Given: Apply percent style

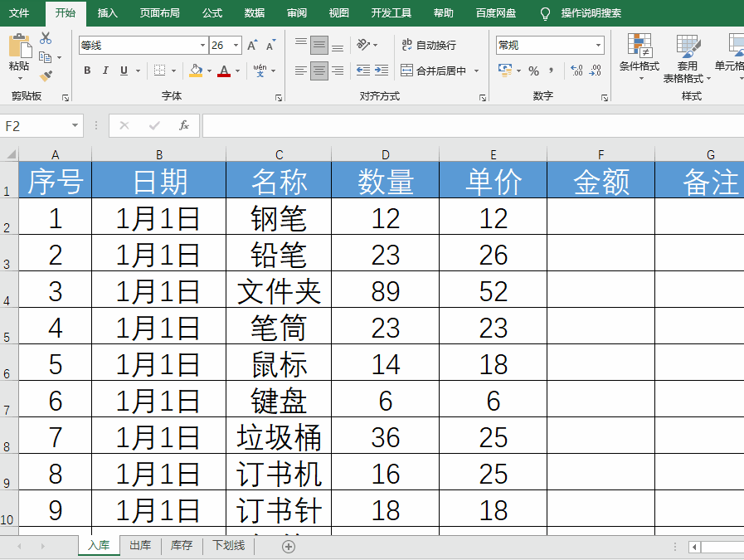Looking at the screenshot, I should [534, 71].
